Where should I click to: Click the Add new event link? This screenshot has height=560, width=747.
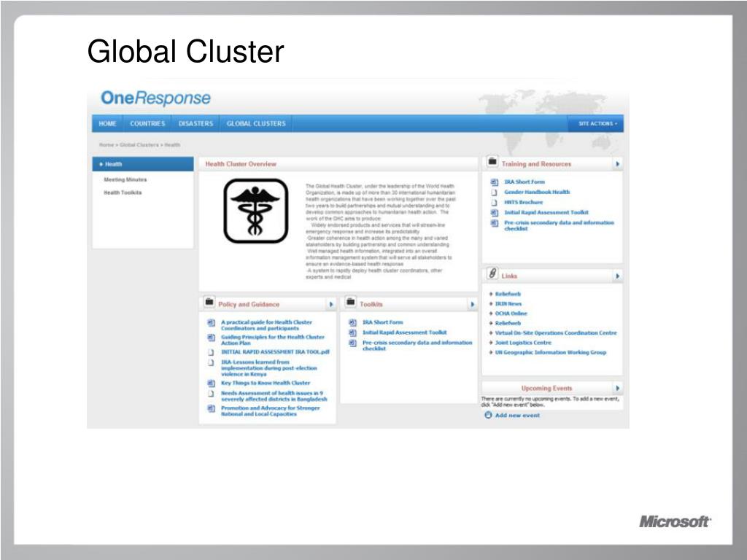517,415
